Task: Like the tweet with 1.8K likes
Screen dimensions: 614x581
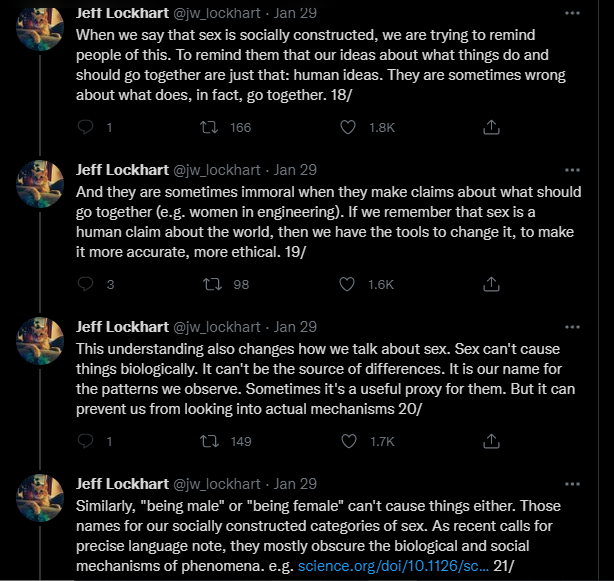Action: (348, 127)
